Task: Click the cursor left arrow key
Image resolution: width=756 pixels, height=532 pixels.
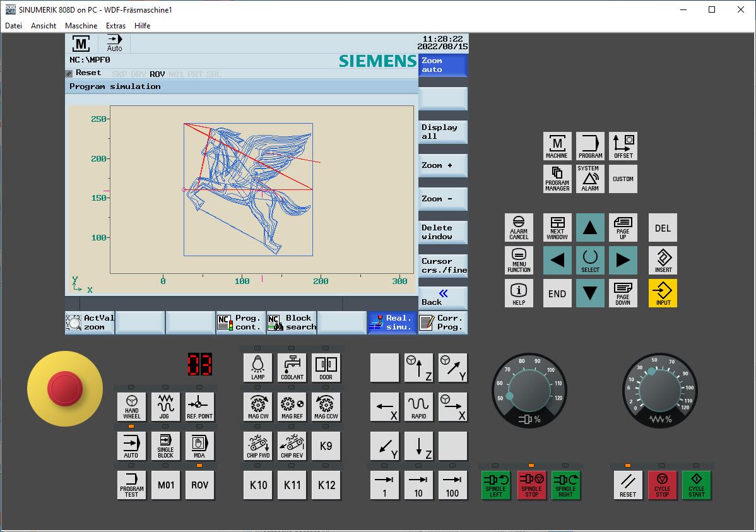Action: click(x=557, y=261)
